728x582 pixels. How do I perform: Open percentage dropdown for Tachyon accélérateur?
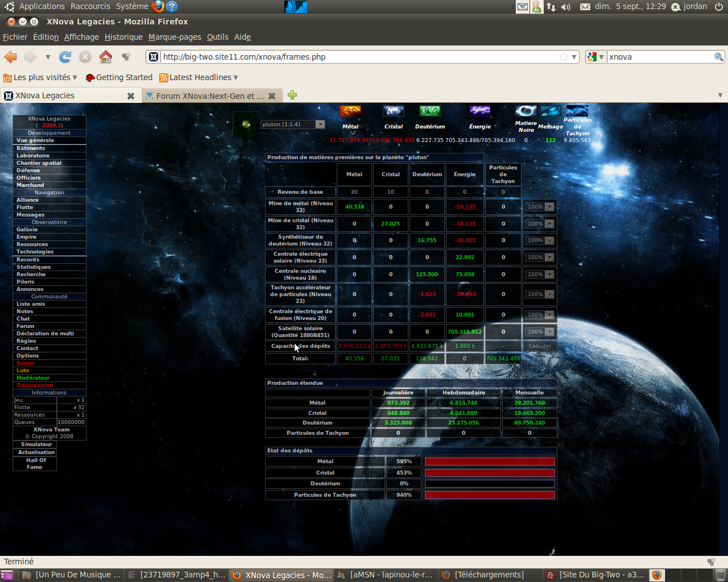tap(540, 294)
